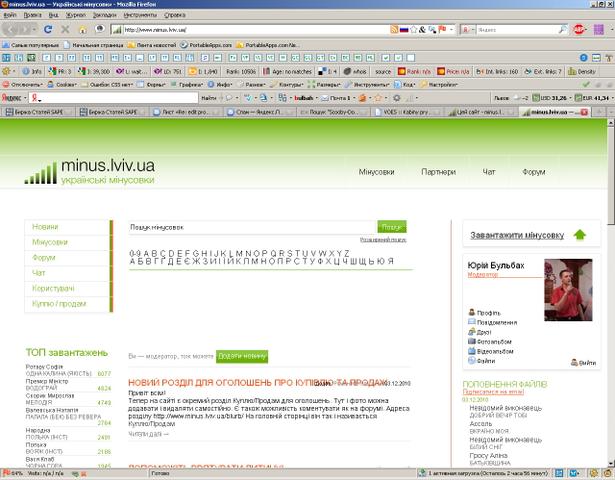This screenshot has width=615, height=480.
Task: Click the green upload arrow icon
Action: pyautogui.click(x=579, y=235)
